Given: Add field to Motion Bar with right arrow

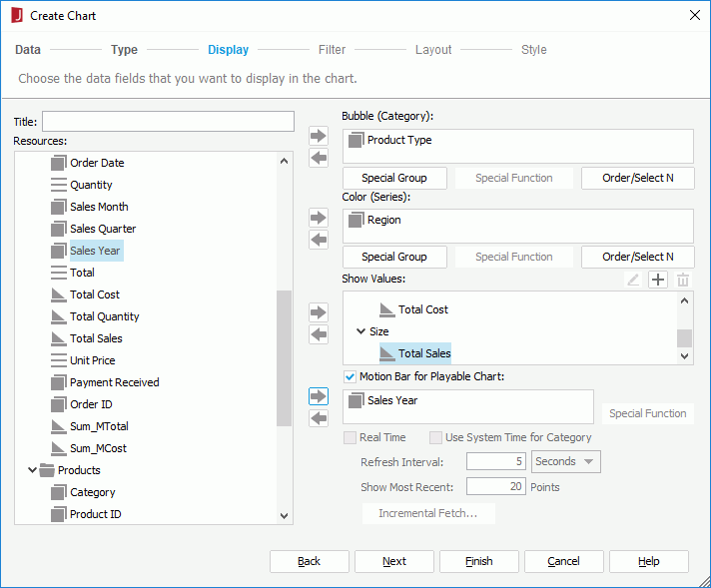Looking at the screenshot, I should [x=319, y=396].
